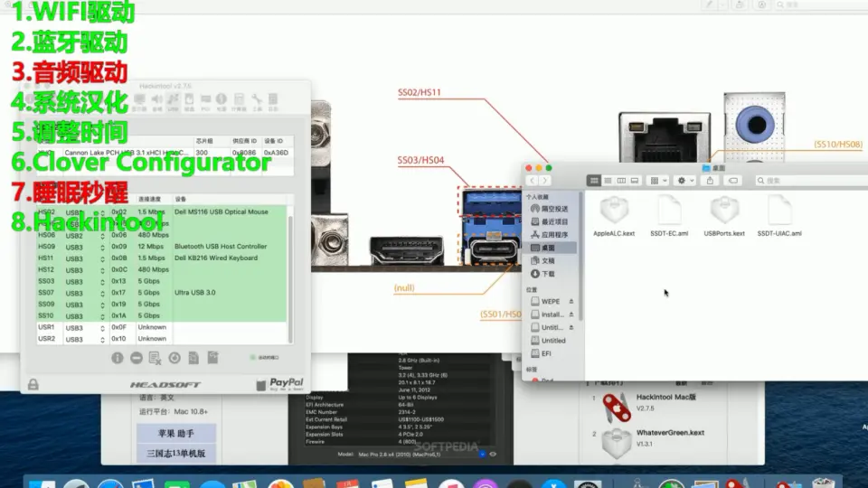Select the Dell KB216 Wired Keyboard row
Screen dimensions: 868x488
click(x=162, y=258)
